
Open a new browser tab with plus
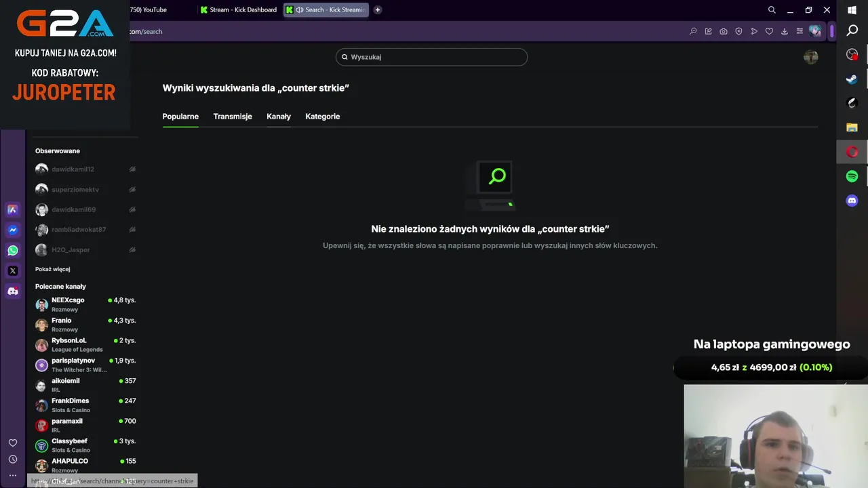pos(378,9)
